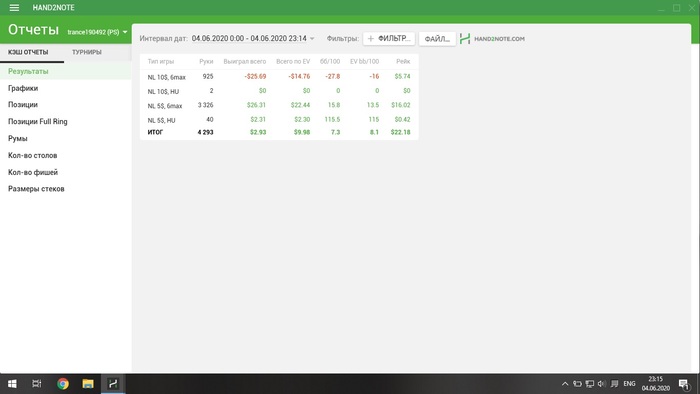Open the notification center icon
This screenshot has width=700, height=394.
point(683,384)
